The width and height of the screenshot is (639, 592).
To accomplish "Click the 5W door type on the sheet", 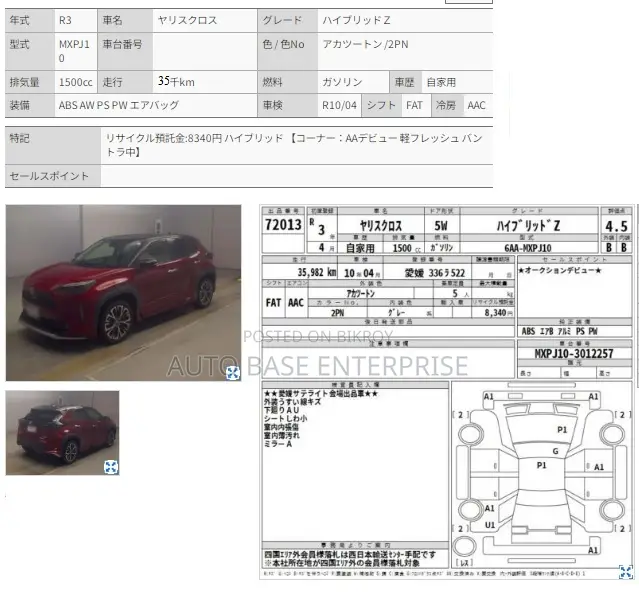I will click(441, 226).
